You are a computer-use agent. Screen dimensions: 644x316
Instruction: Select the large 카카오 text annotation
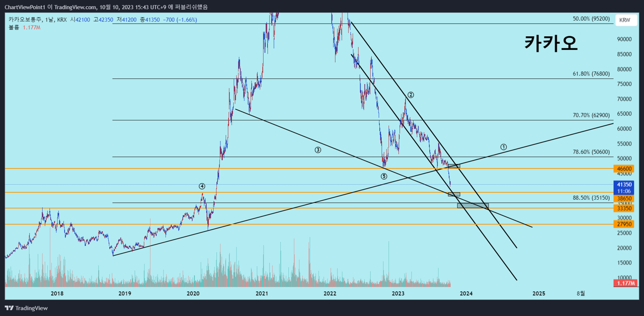pos(551,43)
